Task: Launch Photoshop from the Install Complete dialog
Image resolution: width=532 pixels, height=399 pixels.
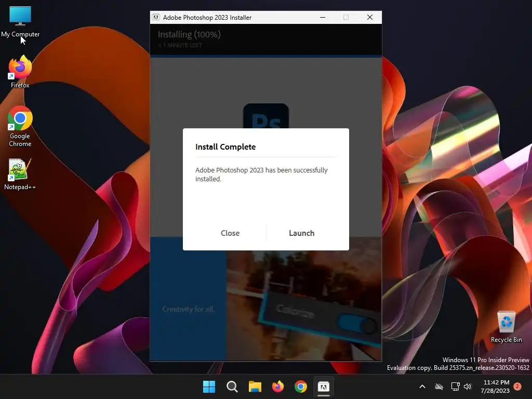Action: point(302,233)
